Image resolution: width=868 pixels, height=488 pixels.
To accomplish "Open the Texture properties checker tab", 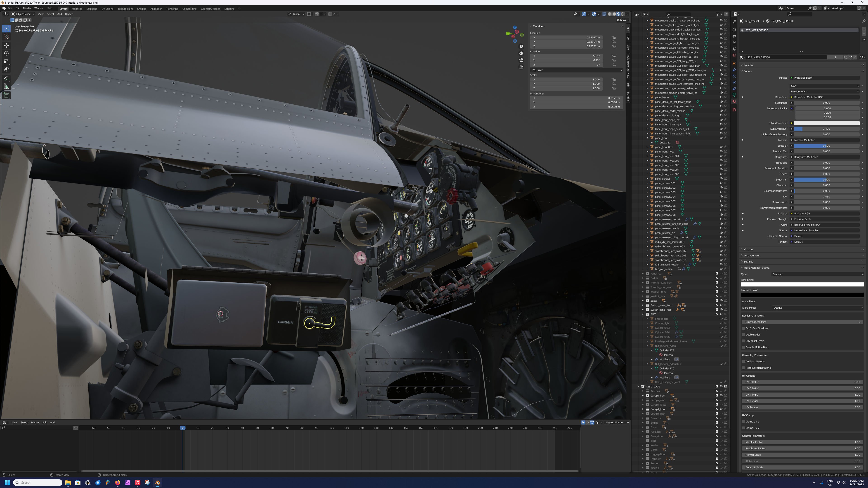I will pos(734,109).
